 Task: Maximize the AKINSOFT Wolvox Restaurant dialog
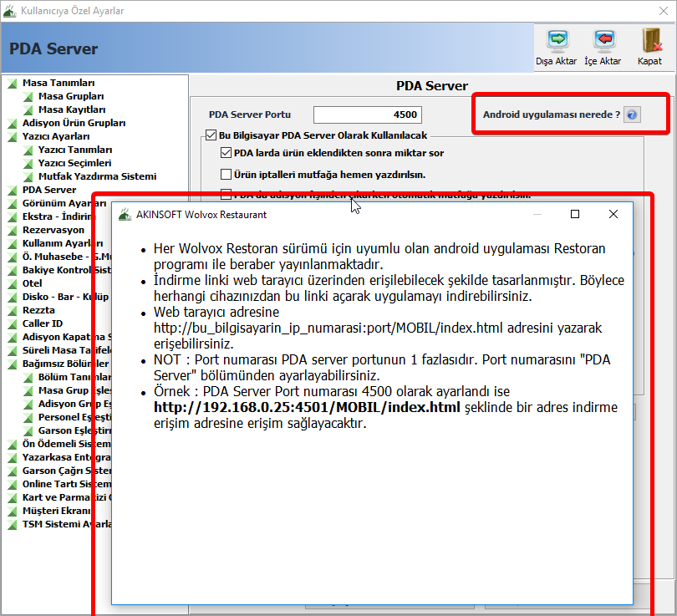575,214
